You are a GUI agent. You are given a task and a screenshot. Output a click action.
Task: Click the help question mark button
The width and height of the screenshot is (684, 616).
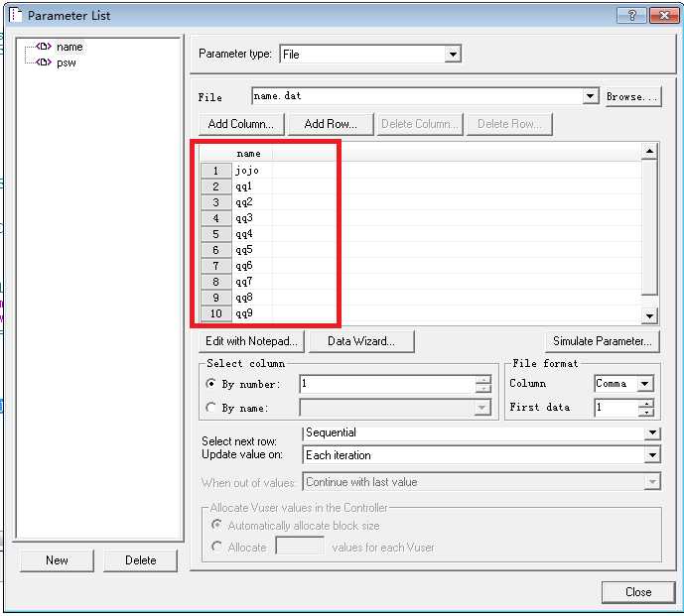point(631,16)
